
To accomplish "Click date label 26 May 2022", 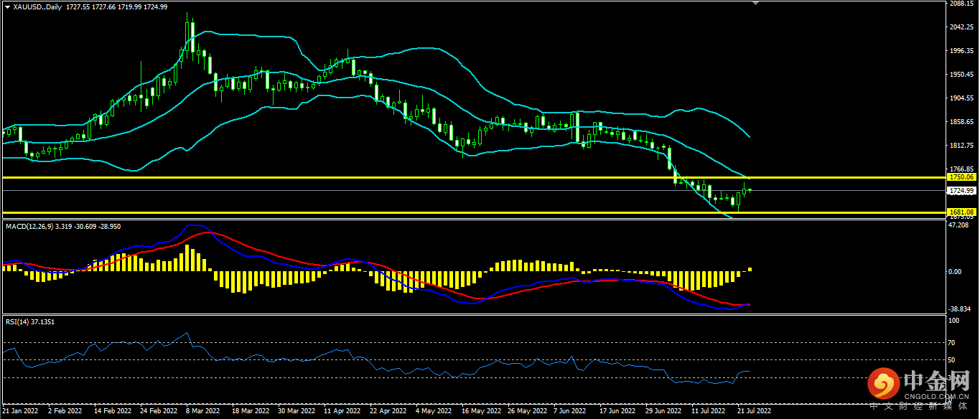I will point(526,412).
